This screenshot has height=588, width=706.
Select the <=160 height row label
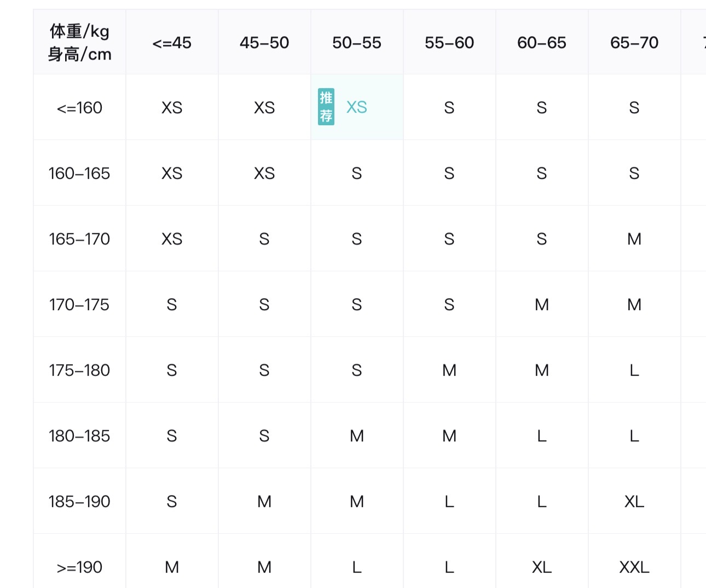80,108
